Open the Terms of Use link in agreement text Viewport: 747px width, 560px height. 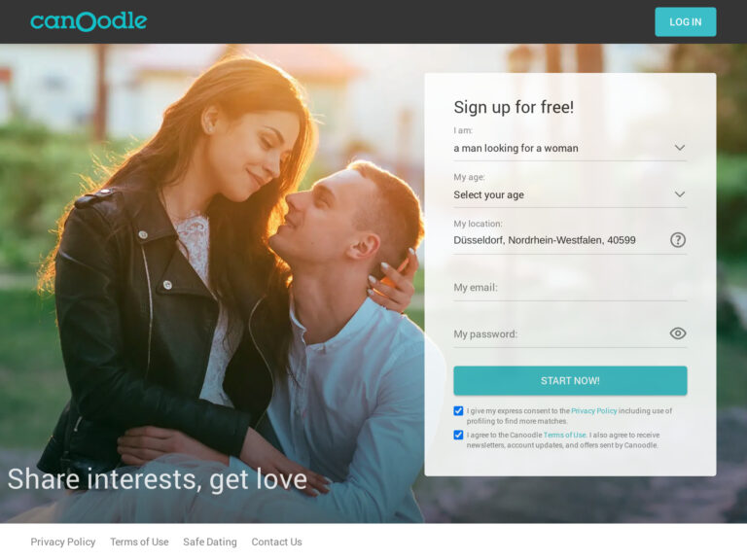click(x=564, y=435)
